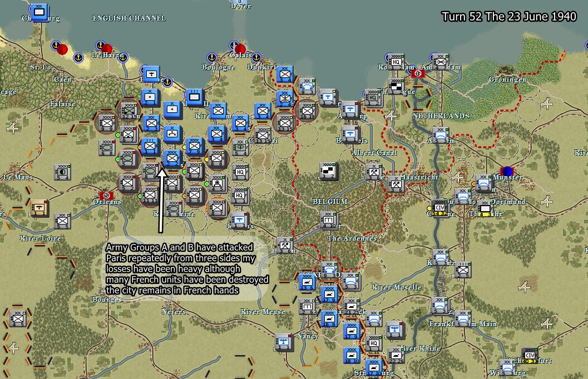Viewport: 588px width, 379px height.
Task: Select the garrison unit at Arnhem
Action: 441,135
